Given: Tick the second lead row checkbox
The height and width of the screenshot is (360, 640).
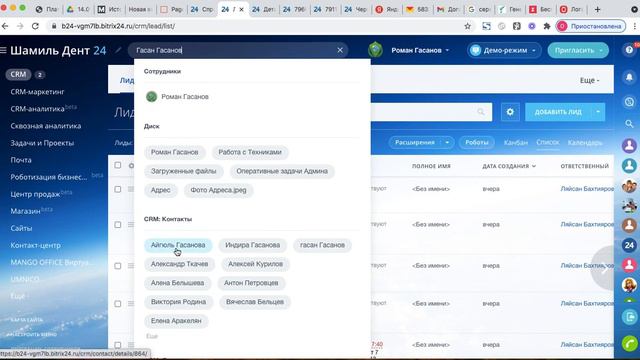Looking at the screenshot, I should point(118,225).
